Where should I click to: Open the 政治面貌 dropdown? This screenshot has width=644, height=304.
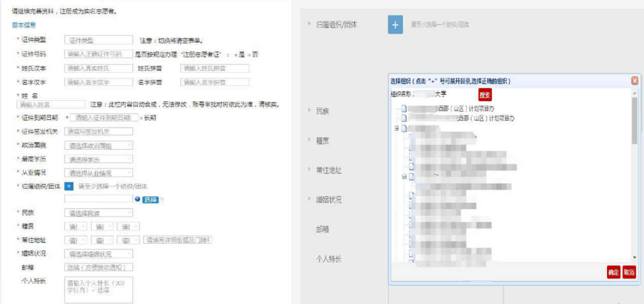(98, 145)
